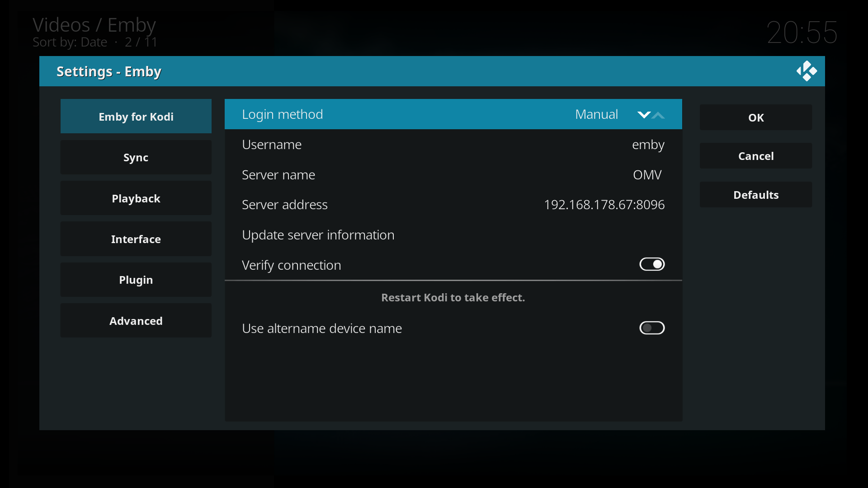Click the Kodi logo icon in header
Image resolution: width=868 pixels, height=488 pixels.
(x=807, y=71)
